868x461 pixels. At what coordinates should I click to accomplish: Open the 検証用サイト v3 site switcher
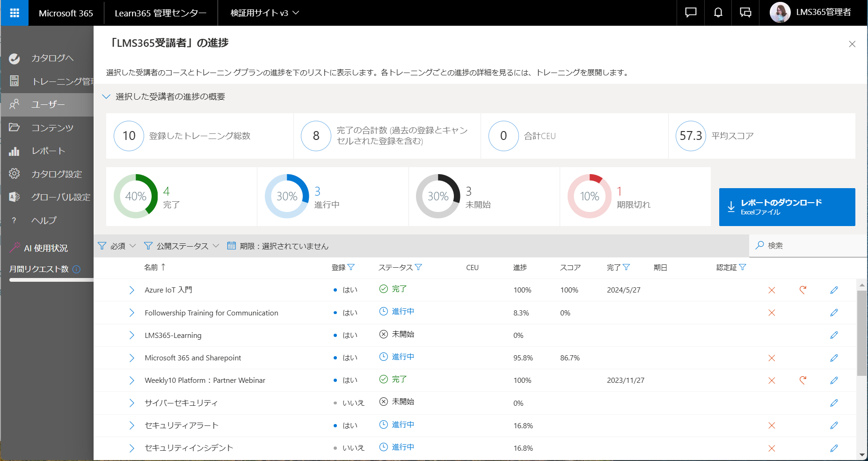click(x=264, y=13)
